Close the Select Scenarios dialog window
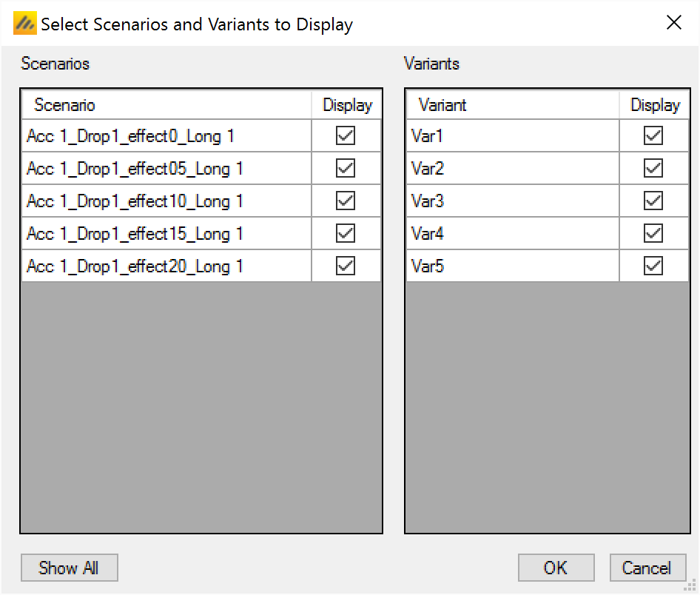This screenshot has height=595, width=700. (x=674, y=23)
